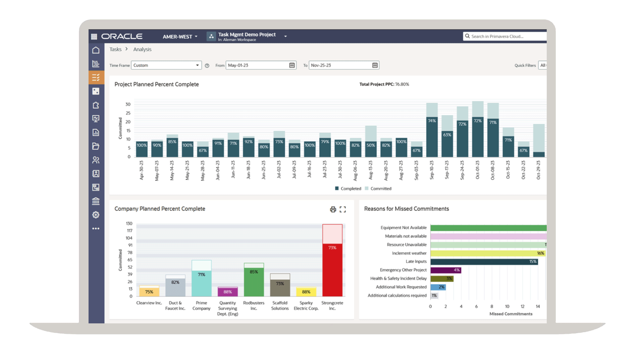Show more sidebar items via ellipsis

[96, 229]
